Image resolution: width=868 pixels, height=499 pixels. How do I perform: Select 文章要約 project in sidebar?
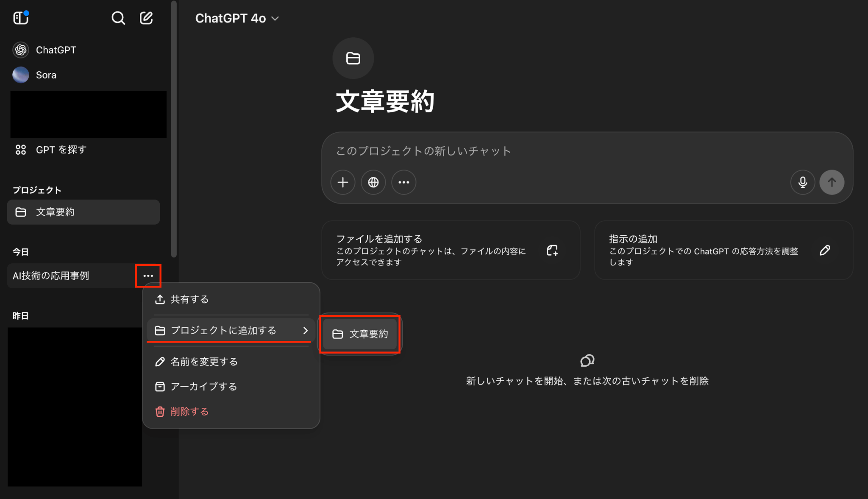pyautogui.click(x=83, y=212)
